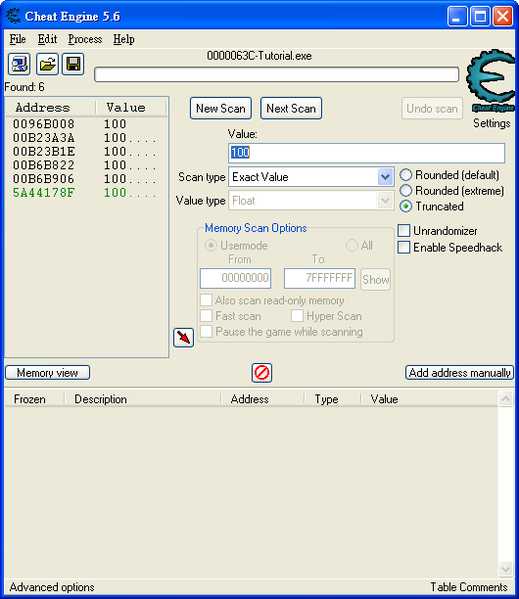This screenshot has width=519, height=599.
Task: Click the floppy disk save icon
Action: pyautogui.click(x=73, y=64)
